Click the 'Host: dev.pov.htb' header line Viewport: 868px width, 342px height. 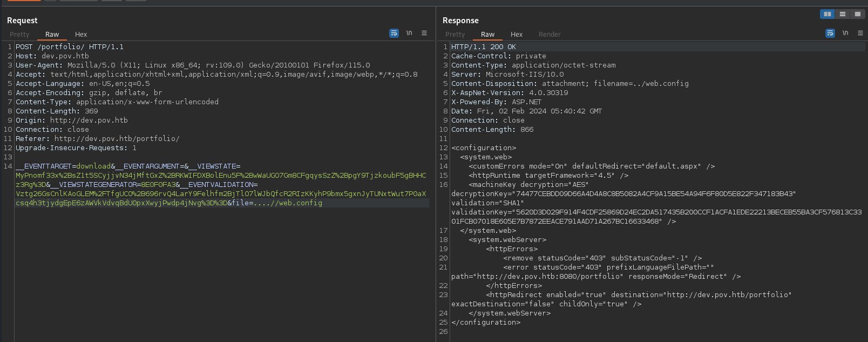click(x=52, y=56)
